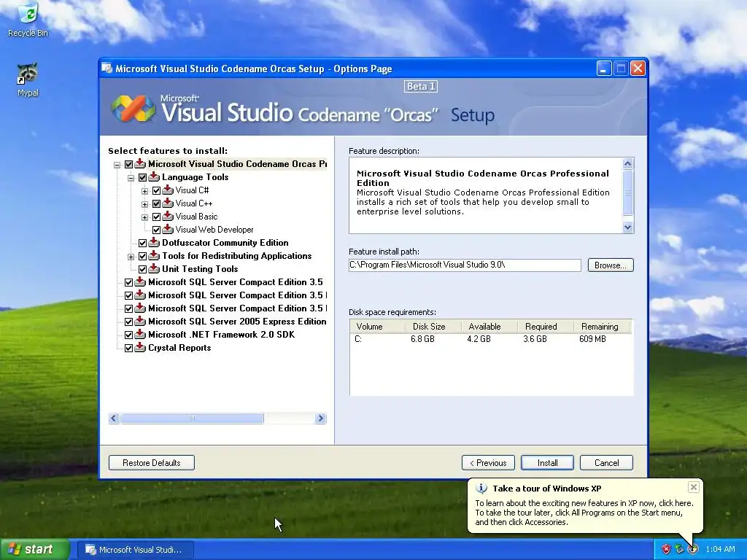Uncheck the Visual C++ checkbox
Screen dimensions: 747x560
[x=156, y=204]
